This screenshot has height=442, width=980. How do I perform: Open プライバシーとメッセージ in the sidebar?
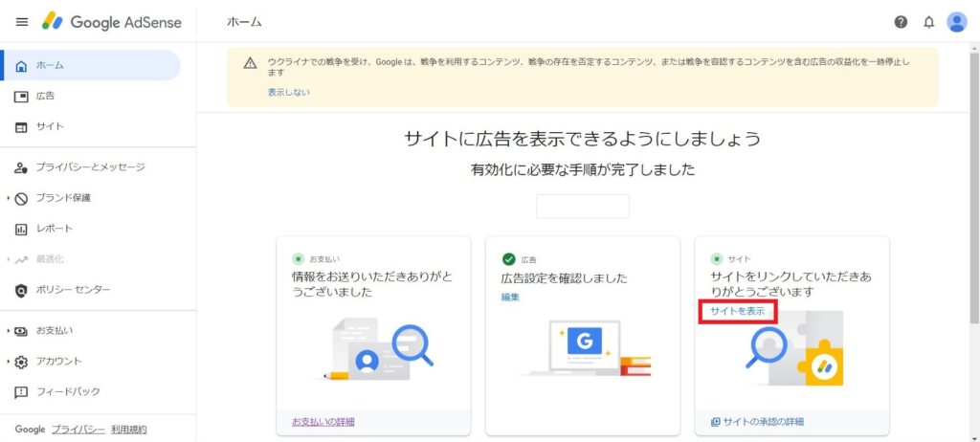coord(90,167)
